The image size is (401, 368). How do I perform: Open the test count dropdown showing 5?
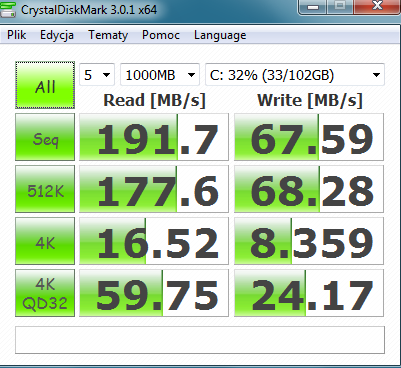point(97,75)
